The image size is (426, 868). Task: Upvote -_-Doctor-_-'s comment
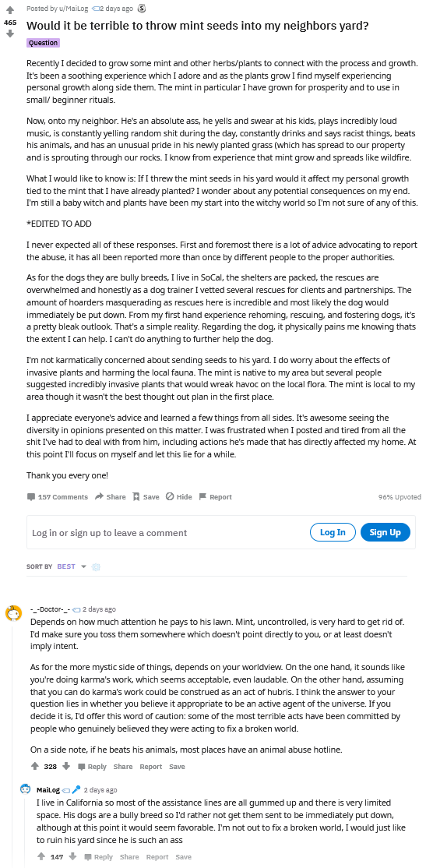tap(35, 766)
